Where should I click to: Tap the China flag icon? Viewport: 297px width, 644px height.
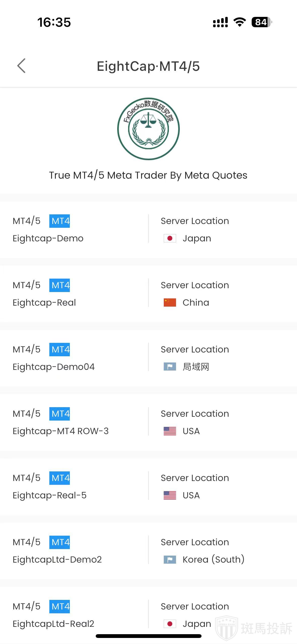170,303
